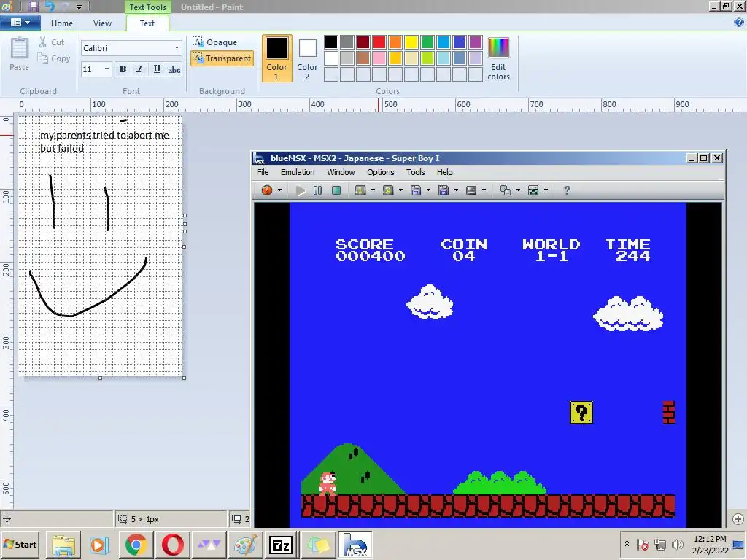Viewport: 747px width, 560px height.
Task: Click the volume speaker tray icon
Action: pos(677,544)
